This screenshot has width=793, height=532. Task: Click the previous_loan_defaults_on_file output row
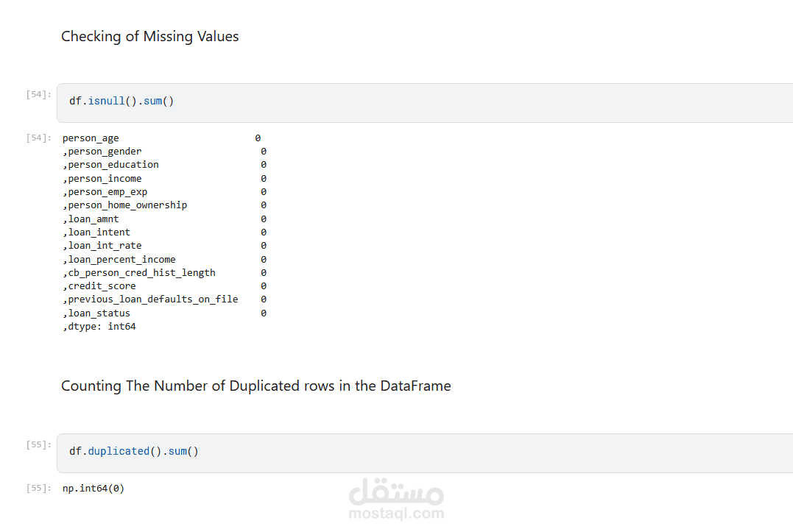(152, 299)
